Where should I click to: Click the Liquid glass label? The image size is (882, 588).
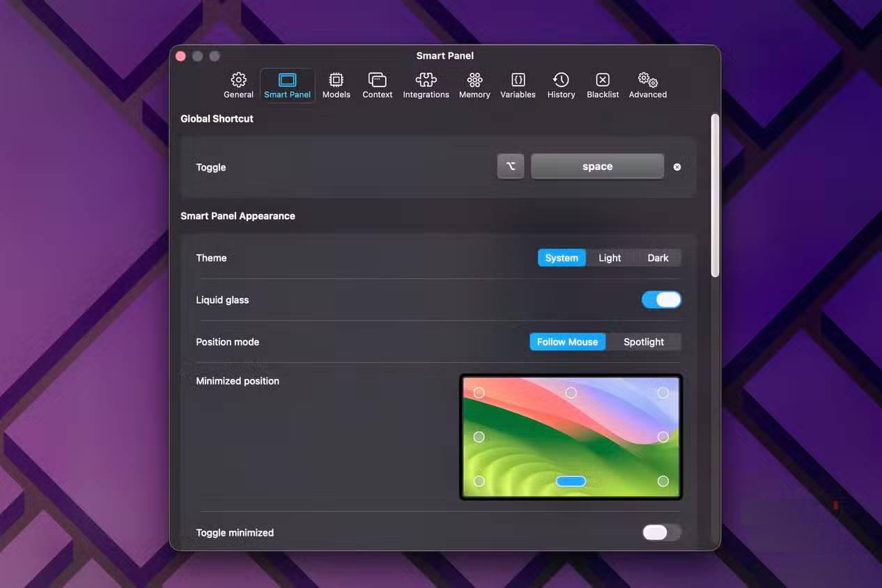pyautogui.click(x=222, y=300)
